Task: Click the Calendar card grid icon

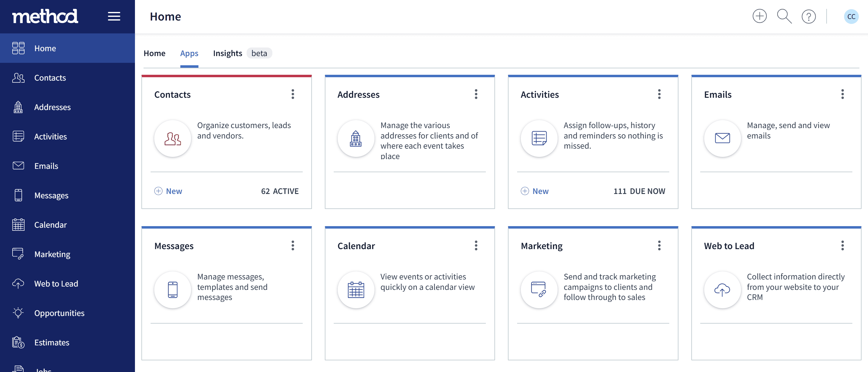Action: click(356, 290)
